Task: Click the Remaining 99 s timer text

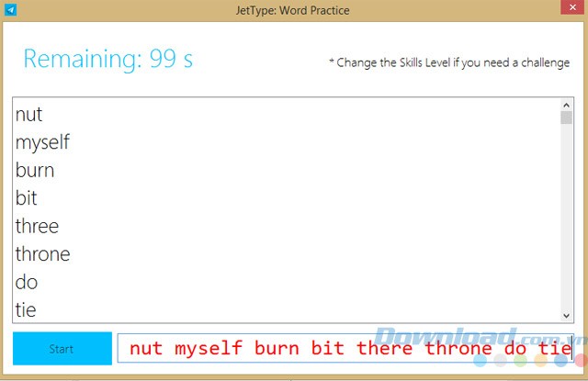Action: point(107,60)
